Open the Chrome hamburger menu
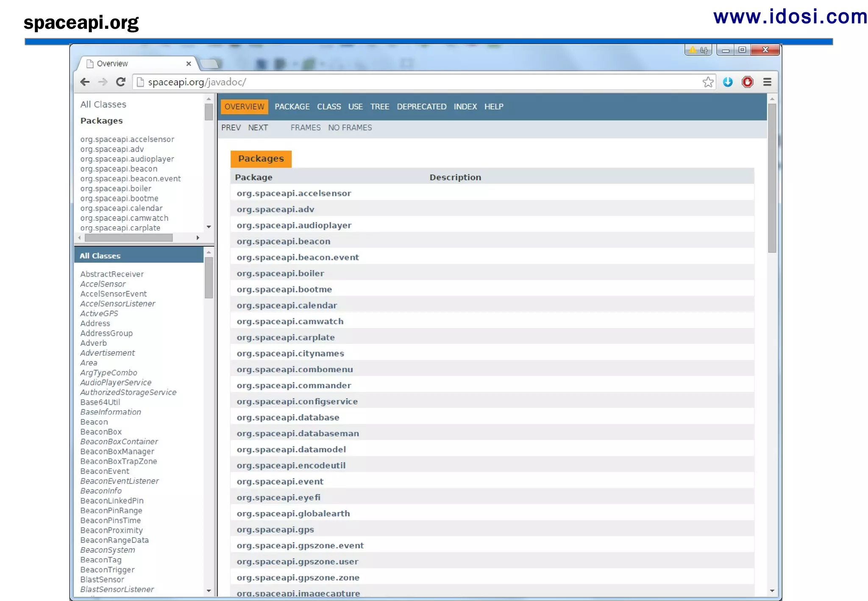This screenshot has height=601, width=868. (767, 82)
